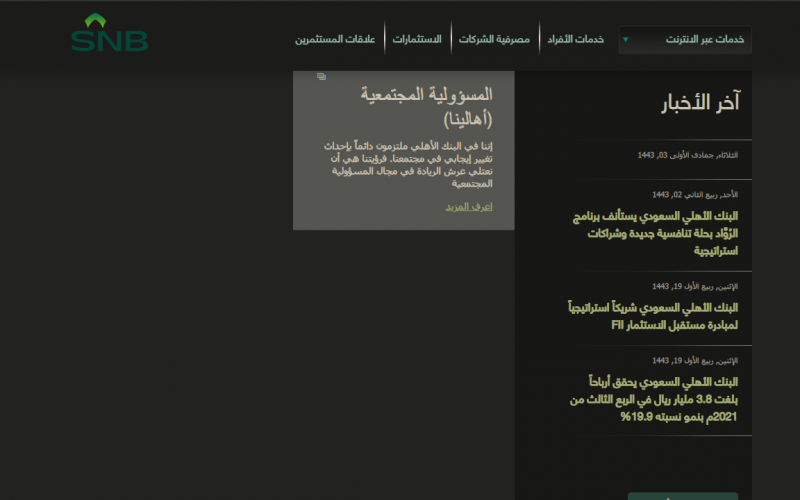Click the SNB logo

[x=109, y=33]
